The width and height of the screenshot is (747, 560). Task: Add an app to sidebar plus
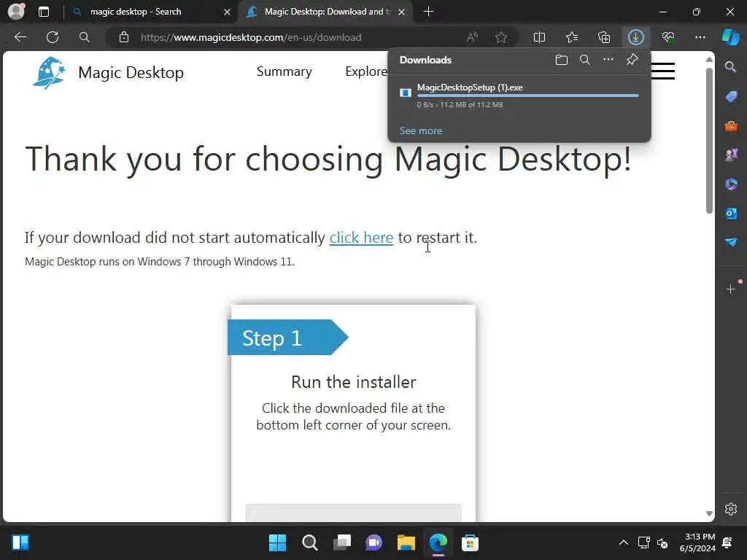coord(731,289)
